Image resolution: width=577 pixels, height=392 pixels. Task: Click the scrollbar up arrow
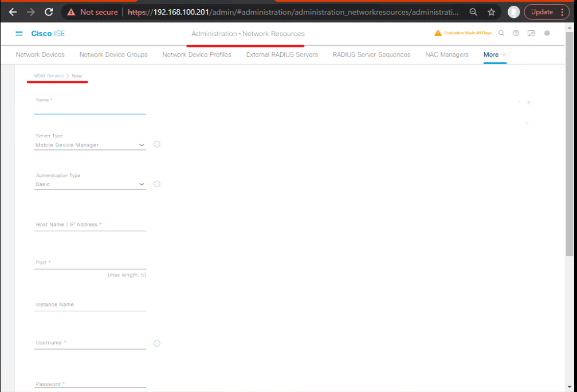(x=570, y=27)
